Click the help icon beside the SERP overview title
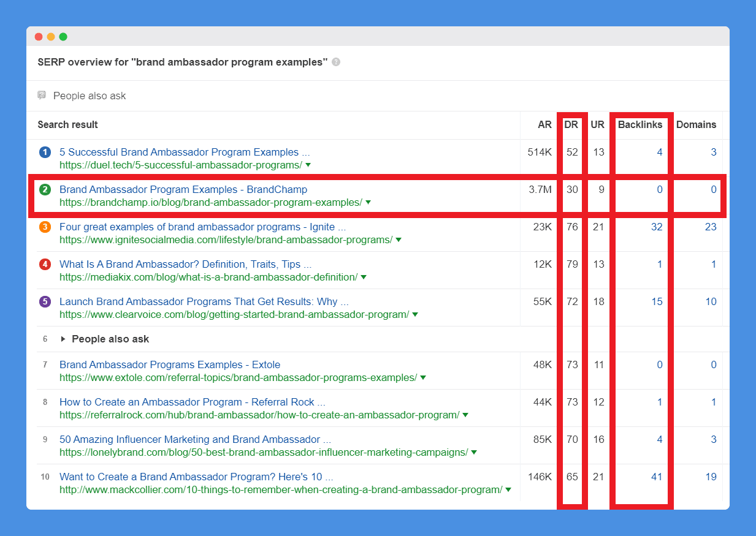This screenshot has height=536, width=756. coord(336,62)
